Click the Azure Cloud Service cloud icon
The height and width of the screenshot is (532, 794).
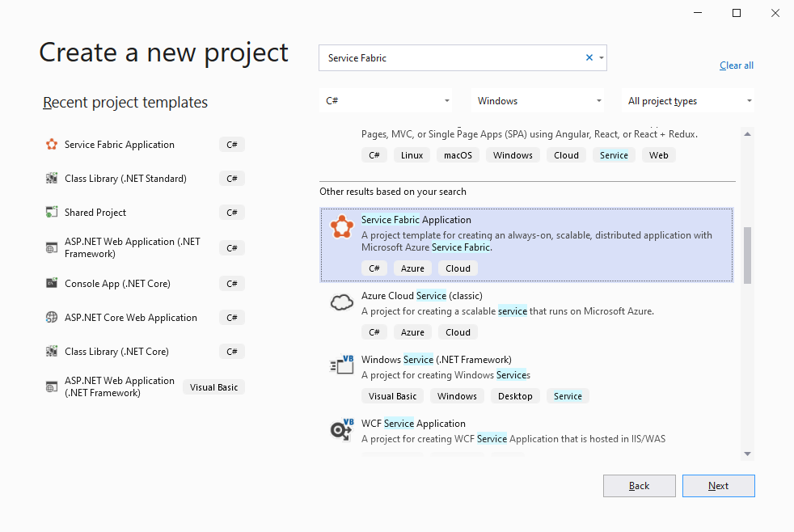coord(342,302)
